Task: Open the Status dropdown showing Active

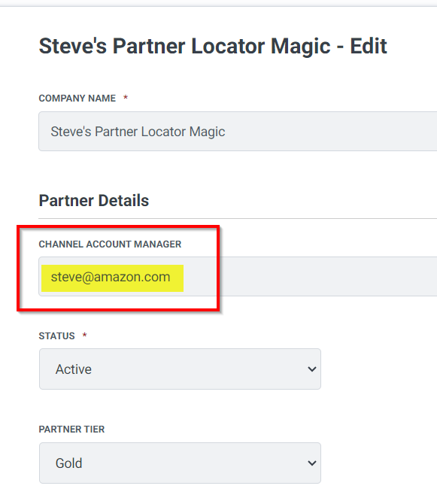Action: pos(180,369)
